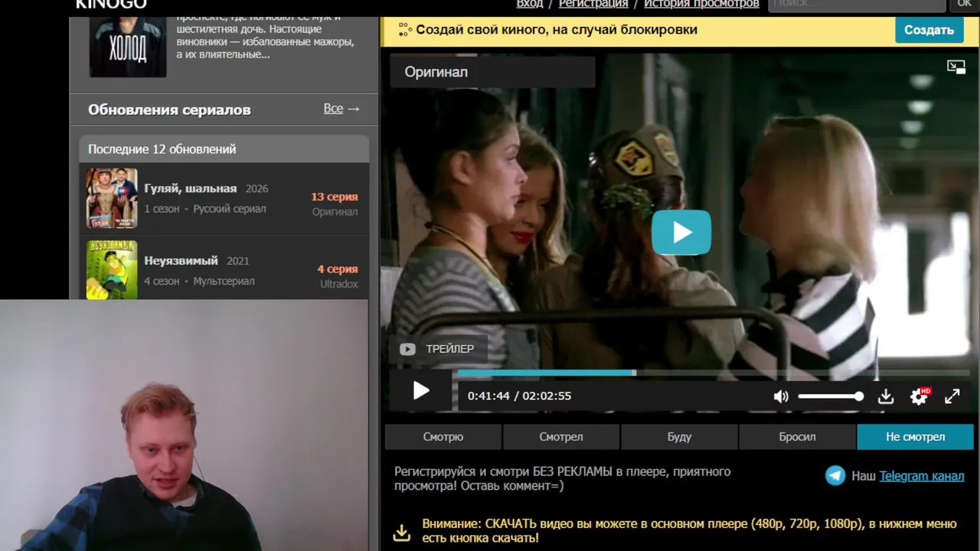Click the '13 серия' label
The width and height of the screenshot is (980, 551).
tap(335, 197)
